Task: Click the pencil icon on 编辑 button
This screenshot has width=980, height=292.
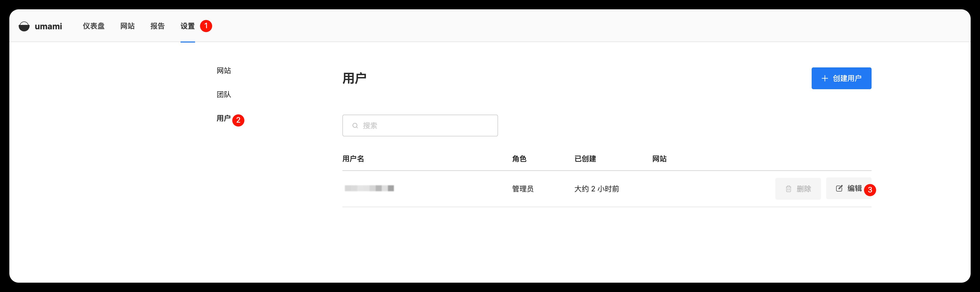Action: 839,189
